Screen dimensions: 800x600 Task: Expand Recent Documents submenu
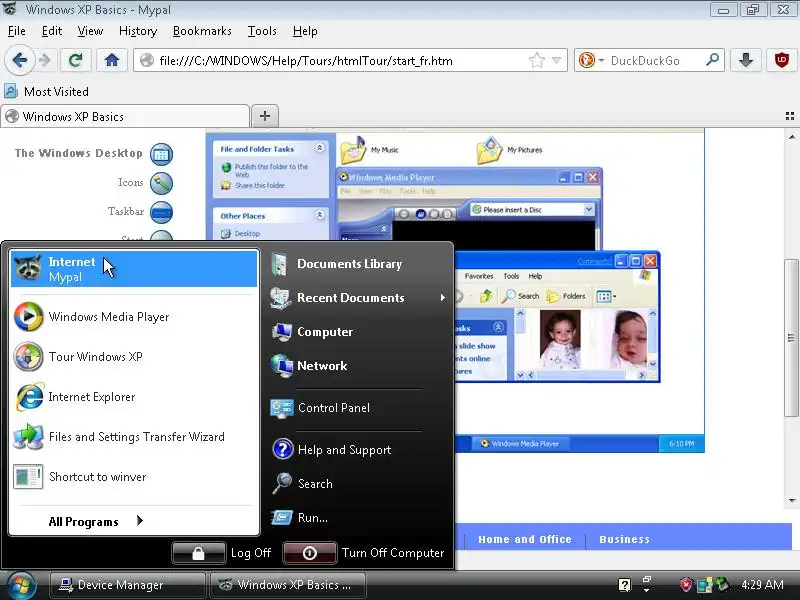click(x=357, y=298)
